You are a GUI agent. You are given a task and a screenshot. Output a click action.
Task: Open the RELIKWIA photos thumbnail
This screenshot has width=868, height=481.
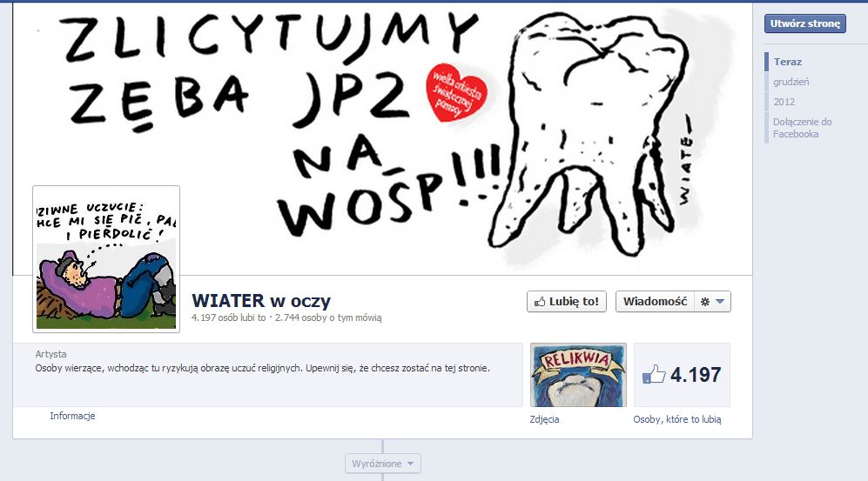(578, 375)
